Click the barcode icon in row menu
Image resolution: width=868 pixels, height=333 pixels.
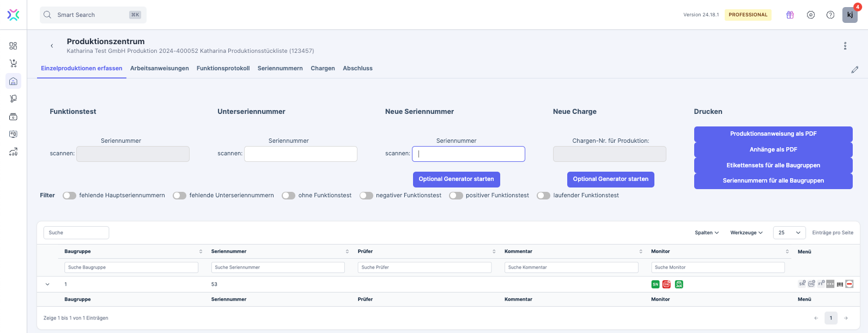tap(840, 284)
